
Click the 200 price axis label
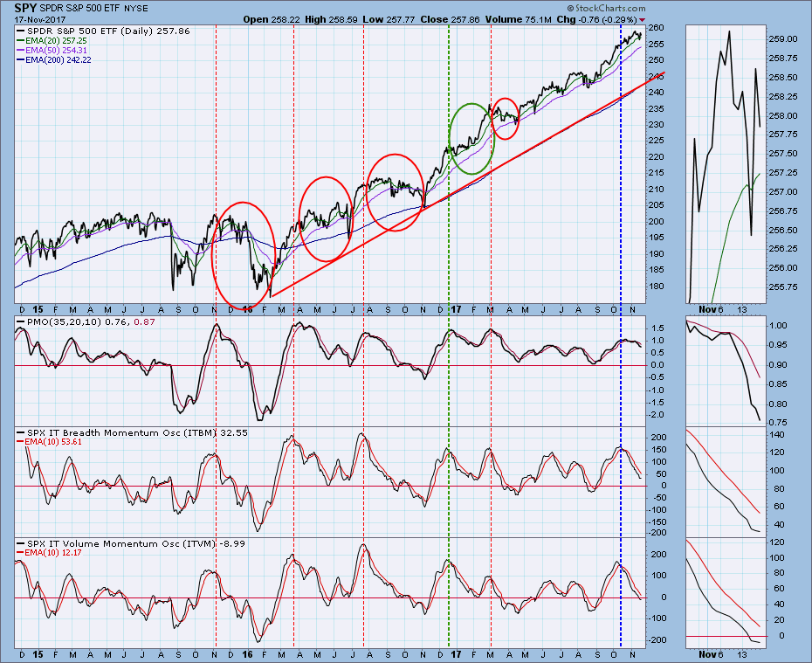[x=656, y=221]
